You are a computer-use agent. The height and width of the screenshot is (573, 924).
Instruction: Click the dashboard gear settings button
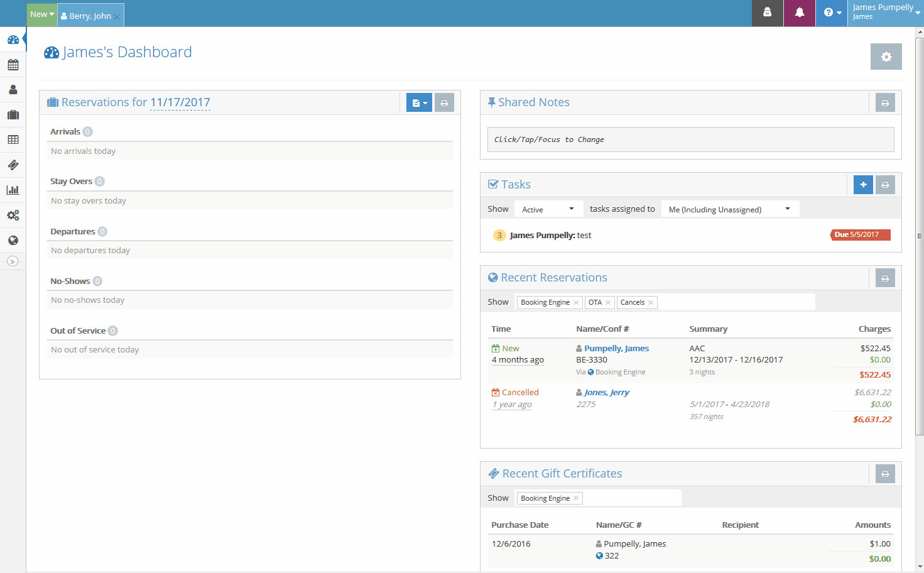(886, 57)
